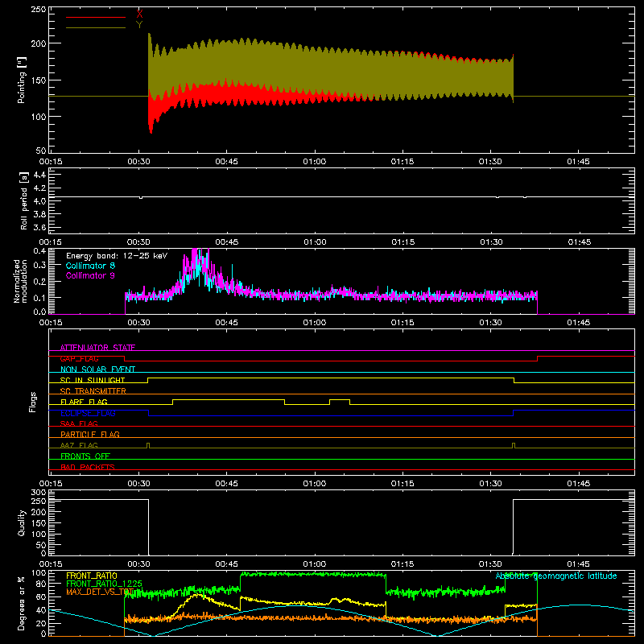This screenshot has height=644, width=644.
Task: Click the Quality axis label
Action: [22, 522]
